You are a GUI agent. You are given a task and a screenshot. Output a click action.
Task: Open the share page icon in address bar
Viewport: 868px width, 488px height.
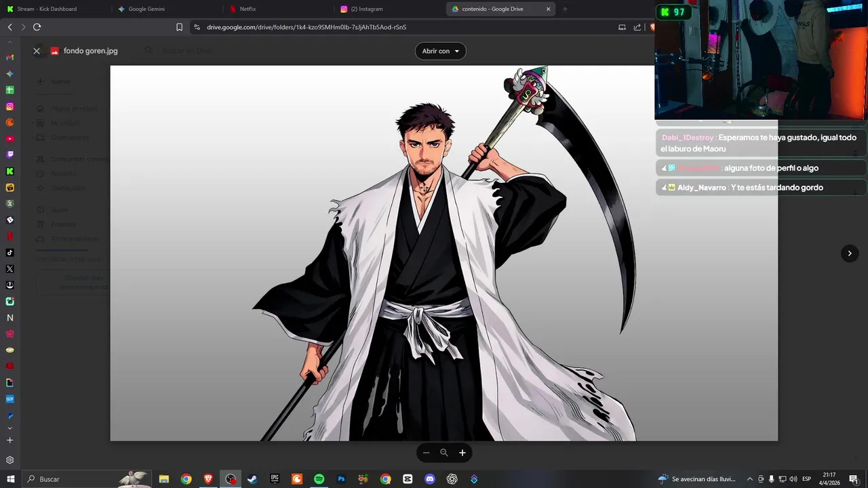click(637, 27)
